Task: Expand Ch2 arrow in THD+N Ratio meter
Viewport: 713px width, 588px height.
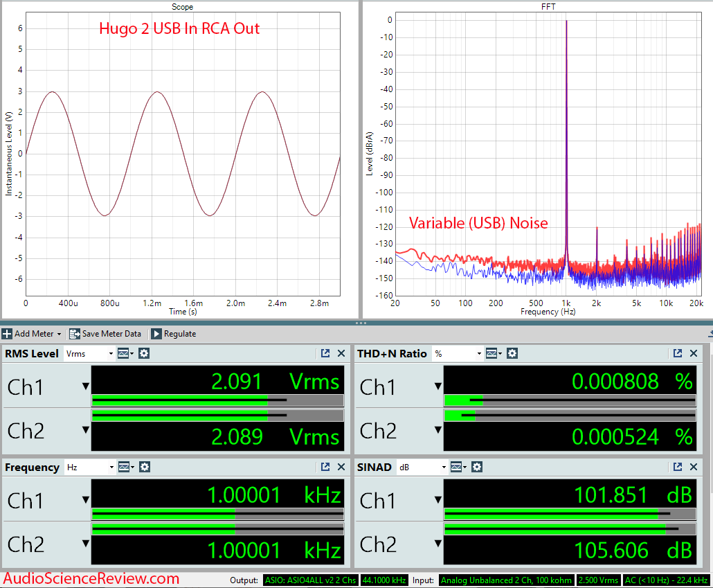Action: 438,429
